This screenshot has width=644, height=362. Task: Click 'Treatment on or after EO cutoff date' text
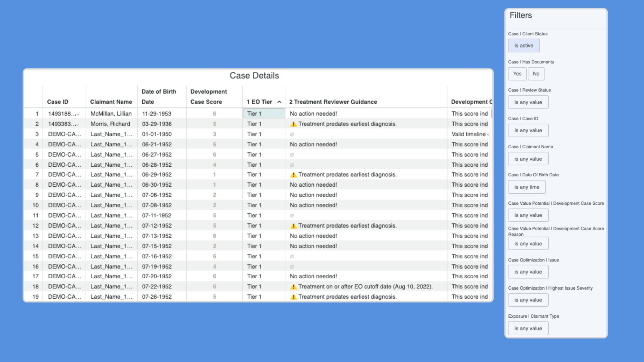pyautogui.click(x=365, y=287)
